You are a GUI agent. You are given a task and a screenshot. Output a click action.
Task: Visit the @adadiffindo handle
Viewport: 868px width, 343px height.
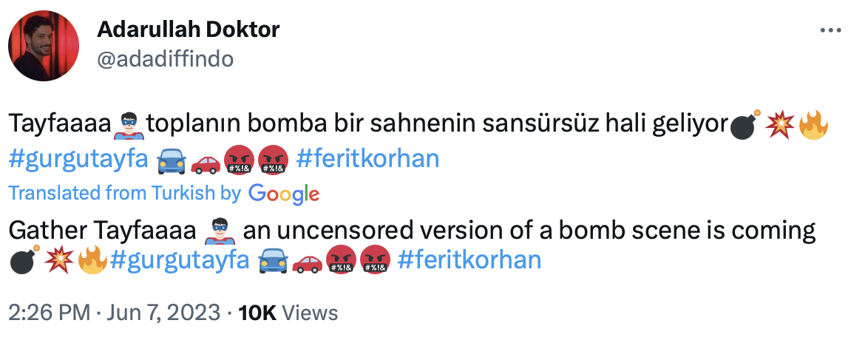165,59
